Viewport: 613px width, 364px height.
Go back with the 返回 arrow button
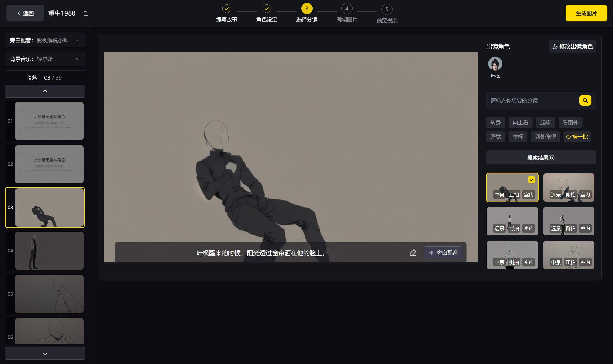25,13
